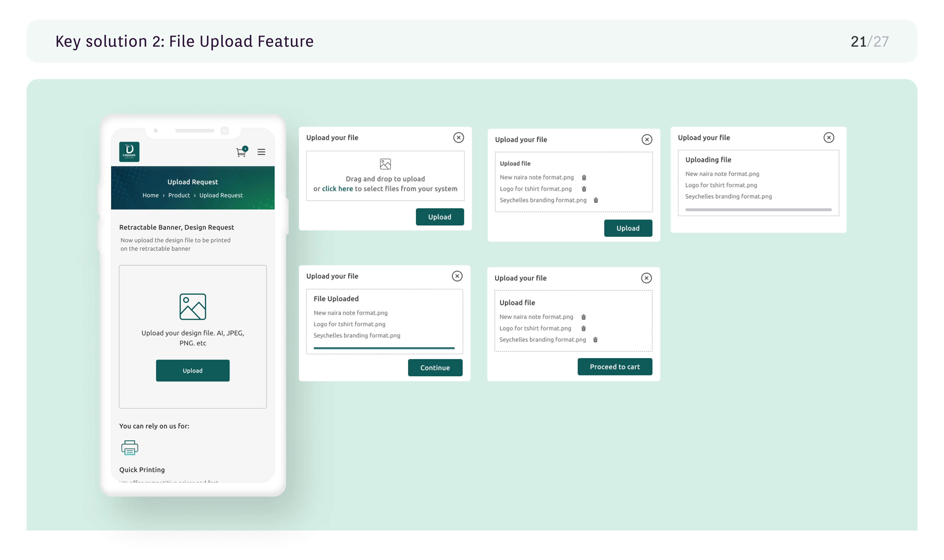Viewport: 944px width, 560px height.
Task: Remove New naira note format.png in Proceed to cart dialog
Action: [x=583, y=317]
